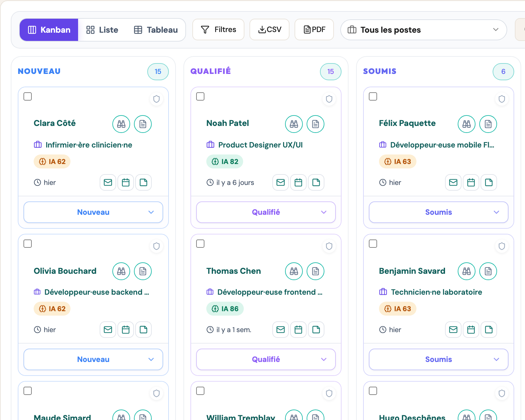Image resolution: width=525 pixels, height=420 pixels.
Task: Click note icon on Thomas Chen card
Action: pos(316,330)
